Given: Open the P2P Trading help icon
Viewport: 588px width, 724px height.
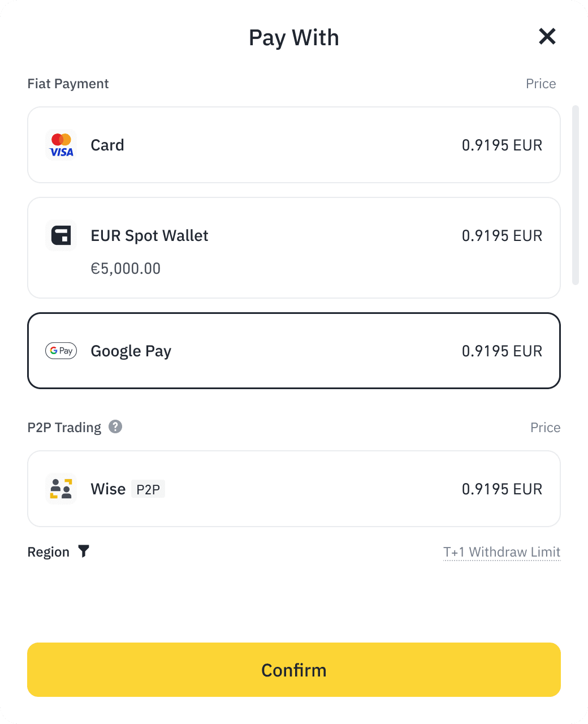Looking at the screenshot, I should (x=115, y=426).
